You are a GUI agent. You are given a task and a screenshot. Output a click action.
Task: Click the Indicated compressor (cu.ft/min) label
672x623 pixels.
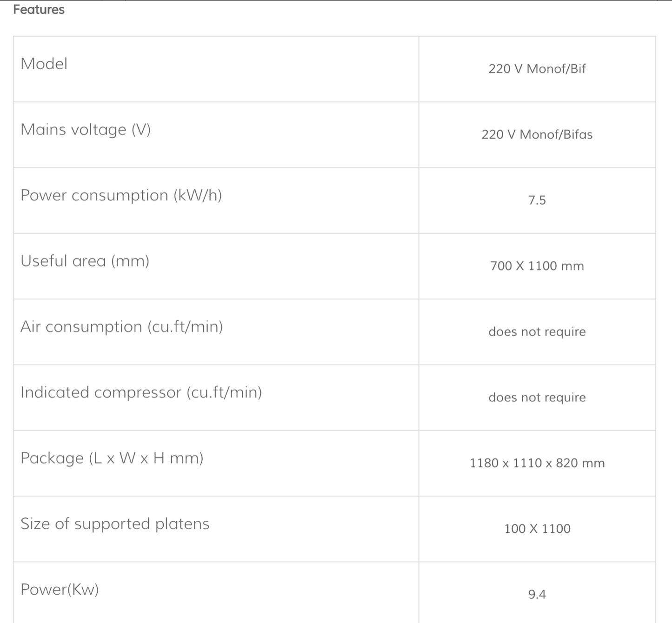[141, 392]
